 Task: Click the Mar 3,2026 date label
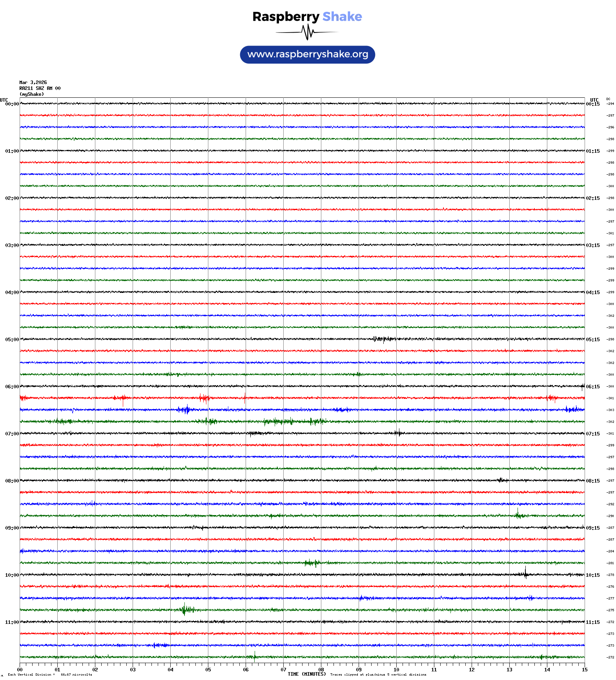(x=33, y=82)
